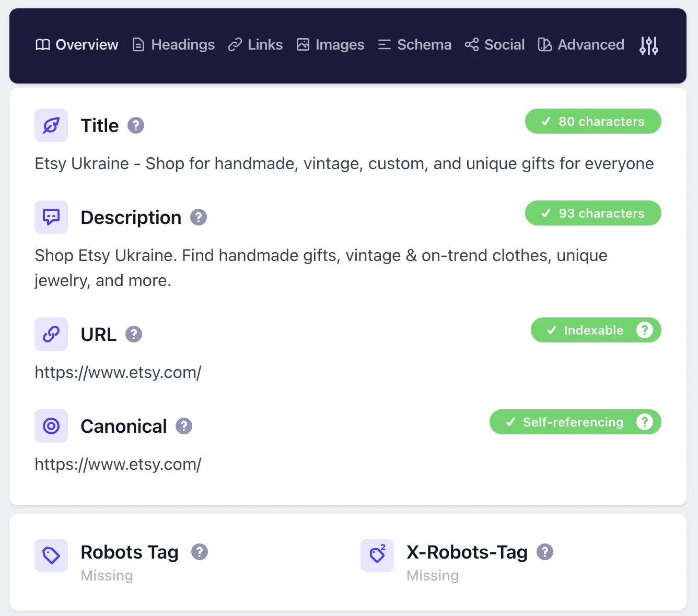698x616 pixels.
Task: Click the URL heading label
Action: (x=99, y=334)
